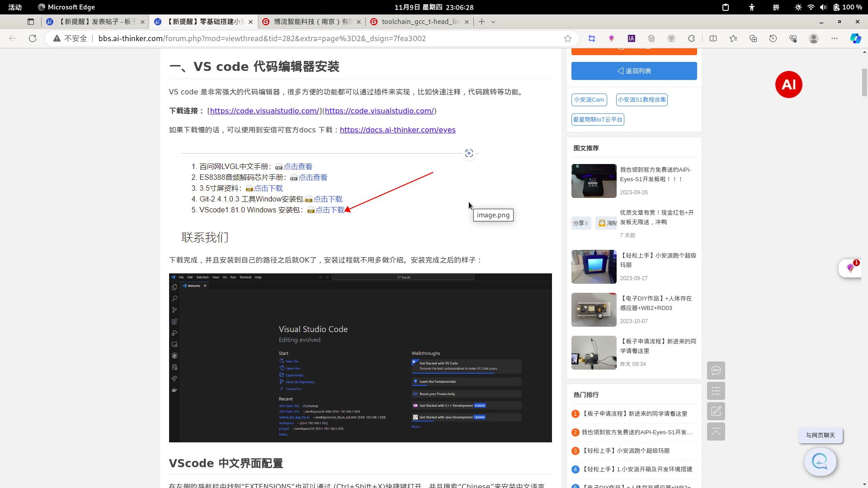868x488 pixels.
Task: Click the 与网页聊天 button
Action: (820, 436)
